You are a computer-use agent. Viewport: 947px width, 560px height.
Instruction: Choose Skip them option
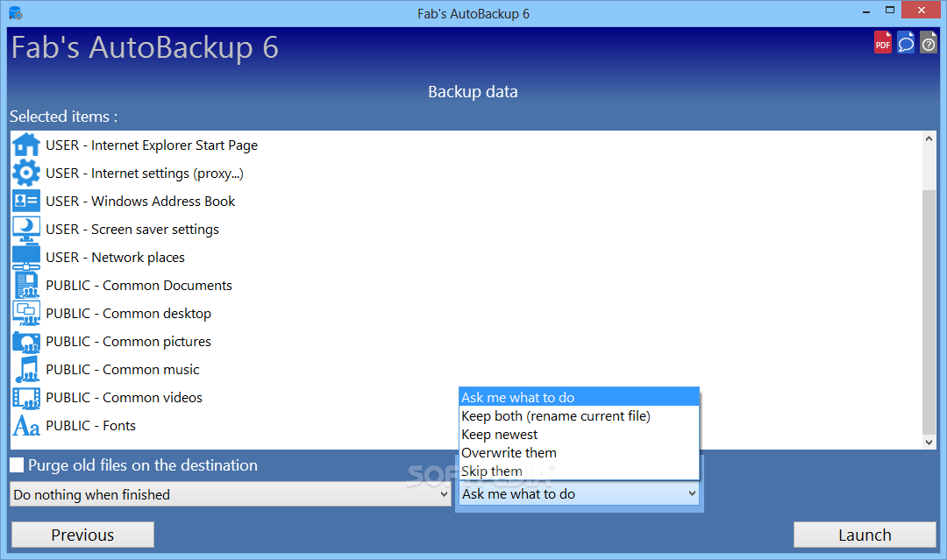point(579,471)
